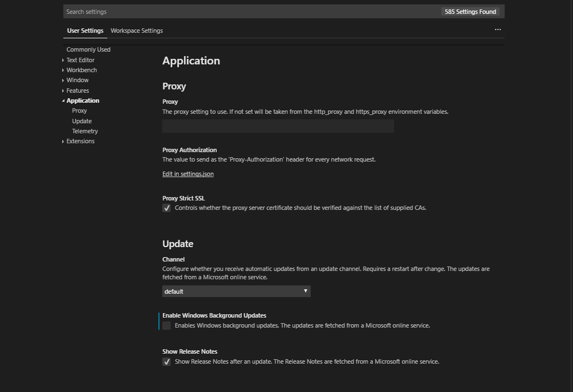Select the Proxy subsection in sidebar
Screen dimensions: 573x392
point(79,110)
